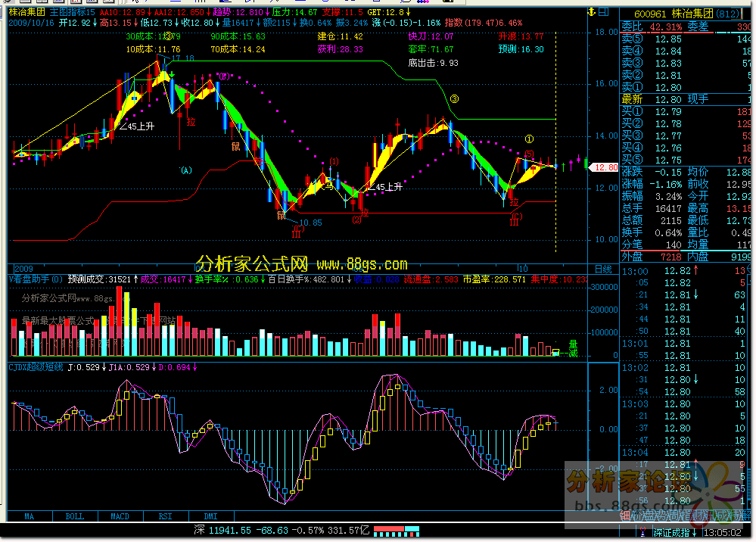Click the V看盘助手 volume indicator title
The height and width of the screenshot is (542, 756).
(x=36, y=279)
